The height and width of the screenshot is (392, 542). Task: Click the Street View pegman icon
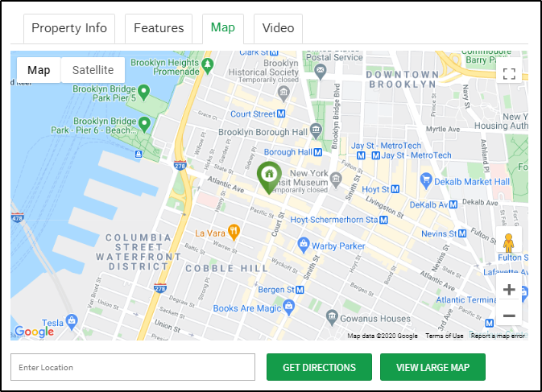pos(508,242)
